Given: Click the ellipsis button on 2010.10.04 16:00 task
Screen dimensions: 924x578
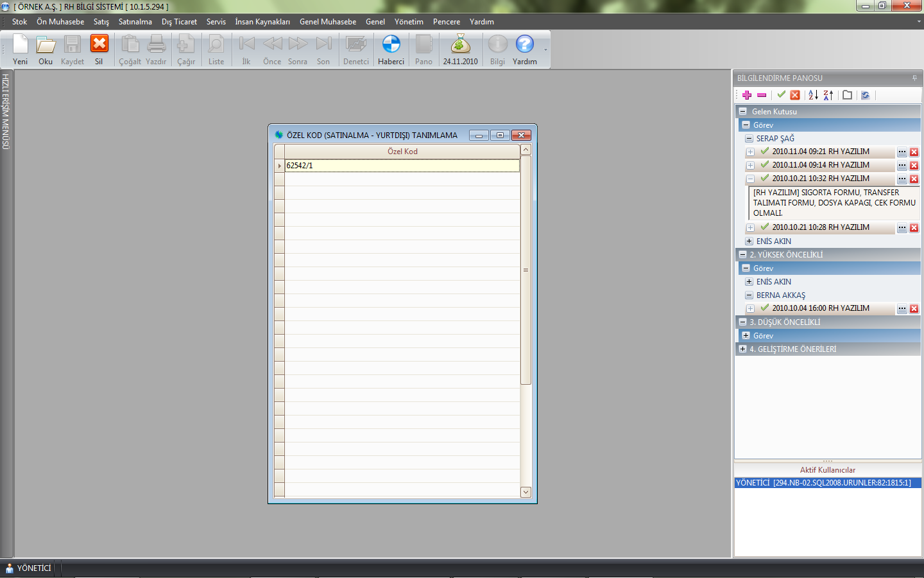Looking at the screenshot, I should pos(902,309).
